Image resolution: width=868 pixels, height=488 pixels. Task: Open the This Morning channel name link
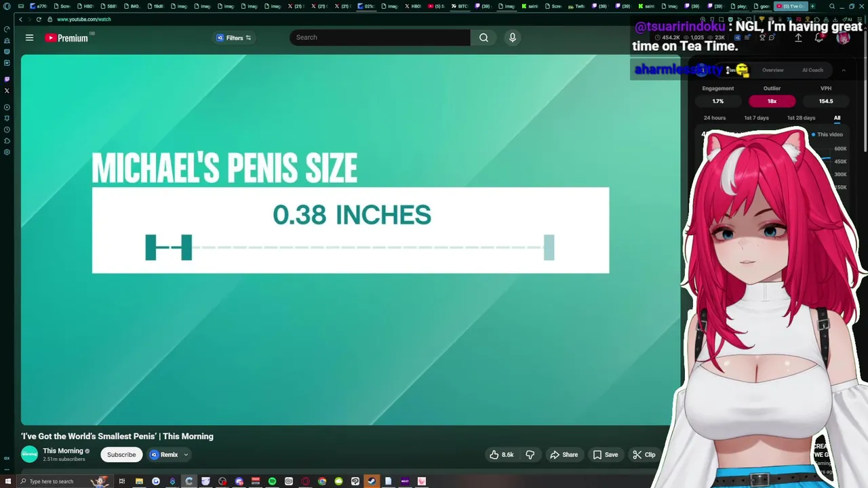(x=63, y=451)
